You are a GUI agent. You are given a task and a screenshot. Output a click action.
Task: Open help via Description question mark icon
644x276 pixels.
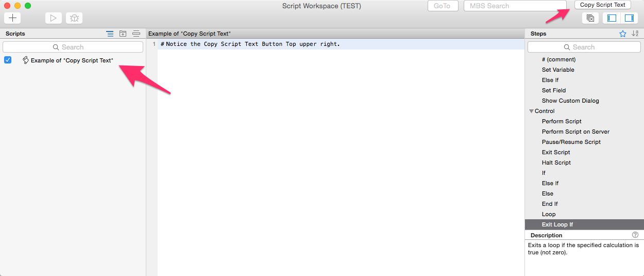pyautogui.click(x=635, y=235)
